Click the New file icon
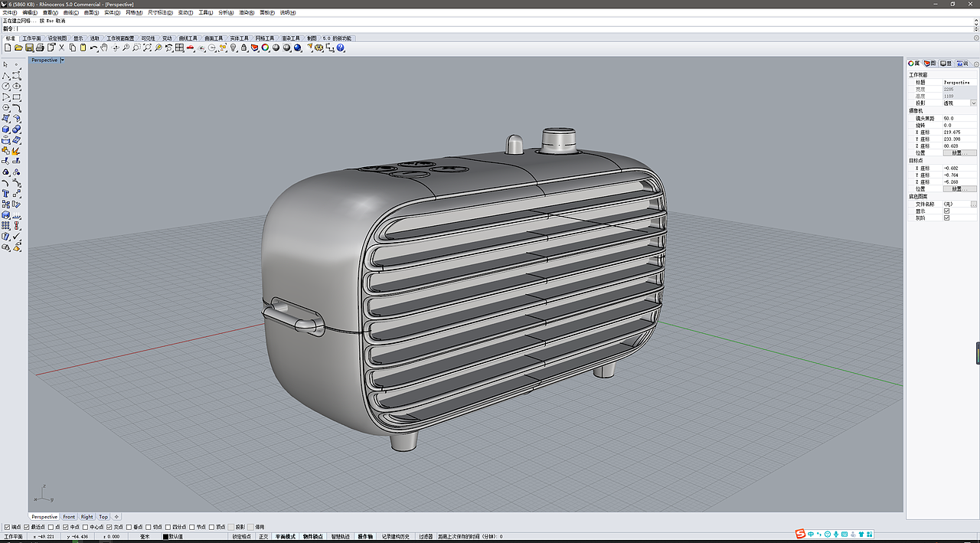Viewport: 980px width, 543px height. click(8, 47)
